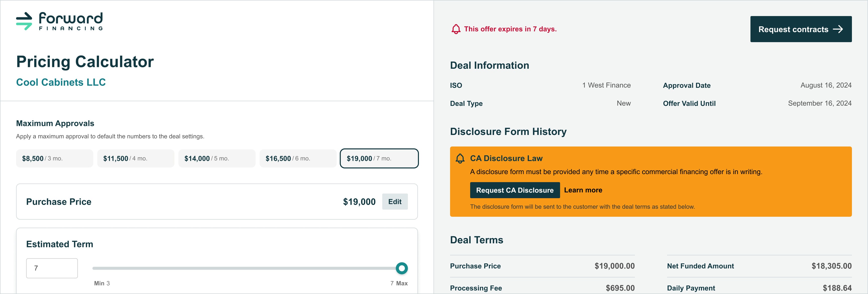Click the offer expiration bell icon
The image size is (868, 294).
click(456, 29)
